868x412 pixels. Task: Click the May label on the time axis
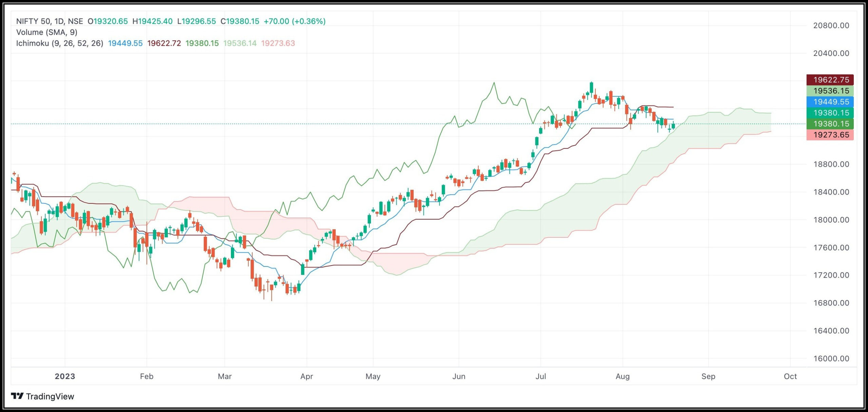(x=373, y=376)
